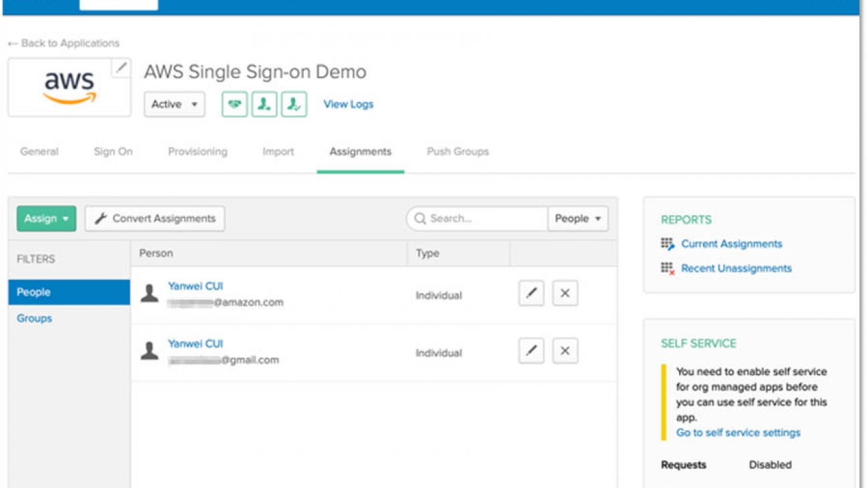Remove assignment for the gmail.com user
The height and width of the screenshot is (488, 868).
point(565,351)
